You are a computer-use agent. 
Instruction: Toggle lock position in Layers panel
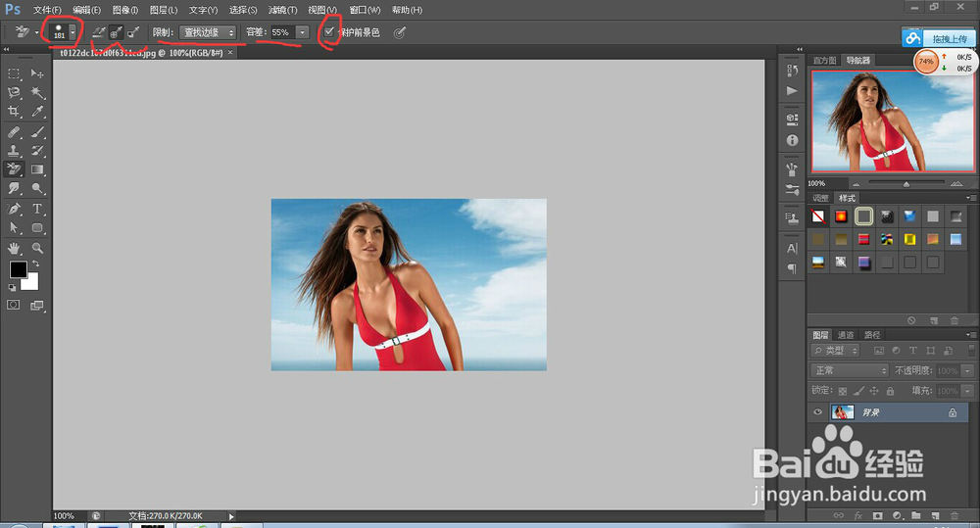(874, 391)
